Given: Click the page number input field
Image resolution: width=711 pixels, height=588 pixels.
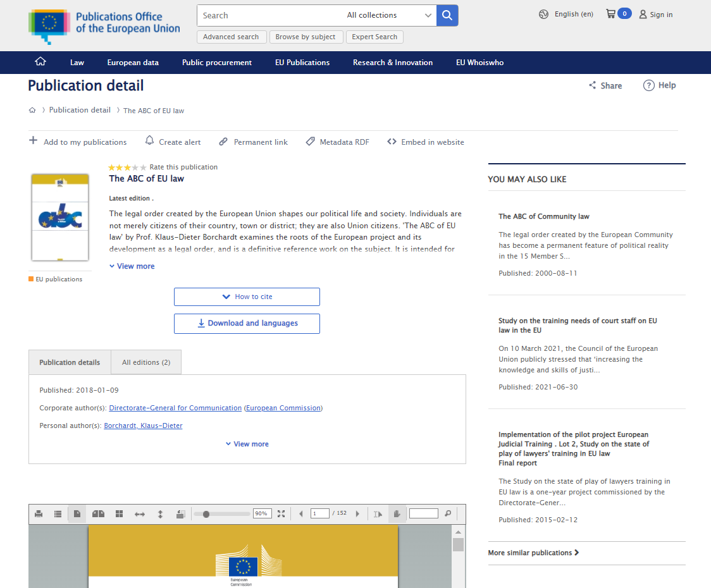Looking at the screenshot, I should 319,513.
